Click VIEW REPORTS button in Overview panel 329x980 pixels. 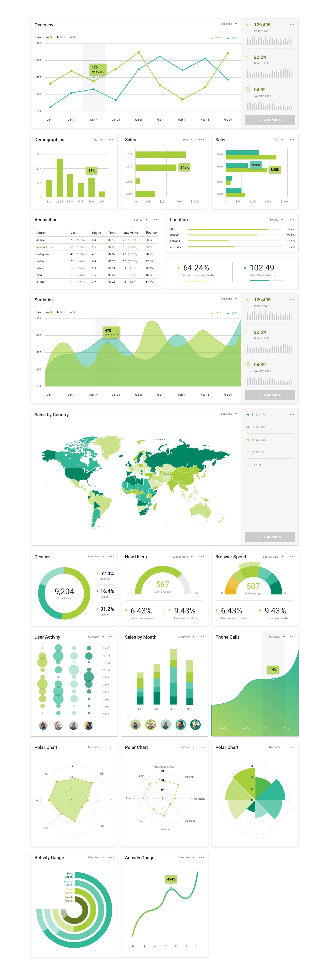click(x=270, y=120)
